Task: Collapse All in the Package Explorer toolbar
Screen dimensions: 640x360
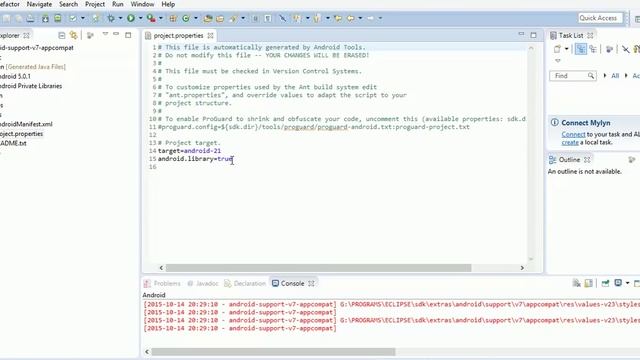Action: click(62, 36)
